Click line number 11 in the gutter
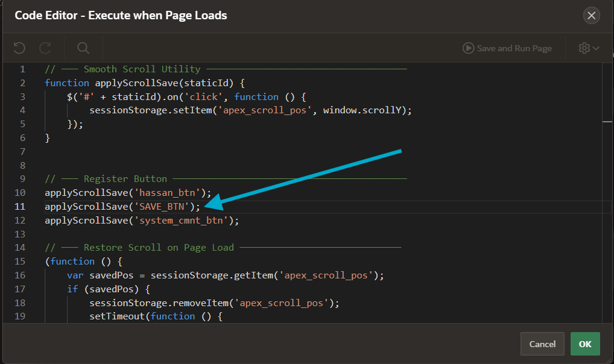The height and width of the screenshot is (364, 614). pyautogui.click(x=20, y=206)
